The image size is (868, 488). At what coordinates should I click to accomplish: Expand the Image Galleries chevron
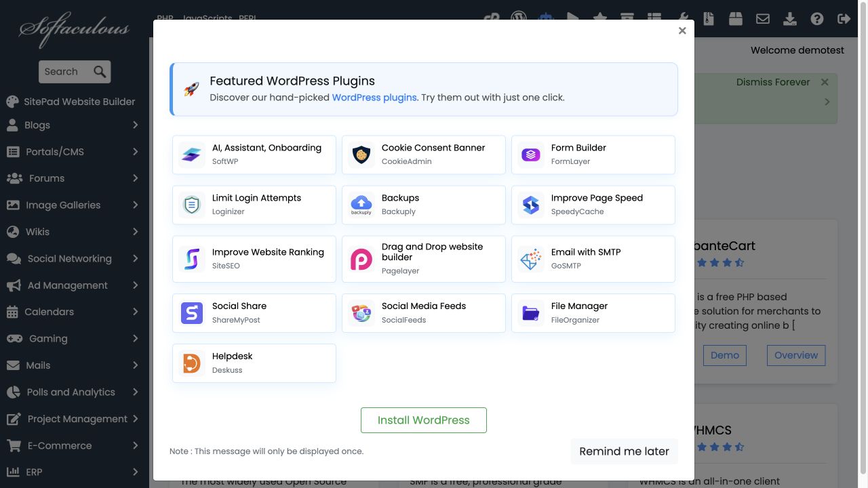(x=135, y=205)
